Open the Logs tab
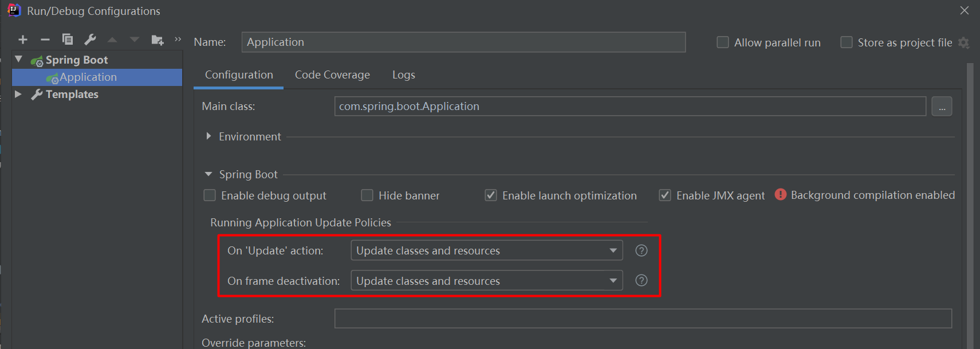This screenshot has height=349, width=980. [403, 75]
